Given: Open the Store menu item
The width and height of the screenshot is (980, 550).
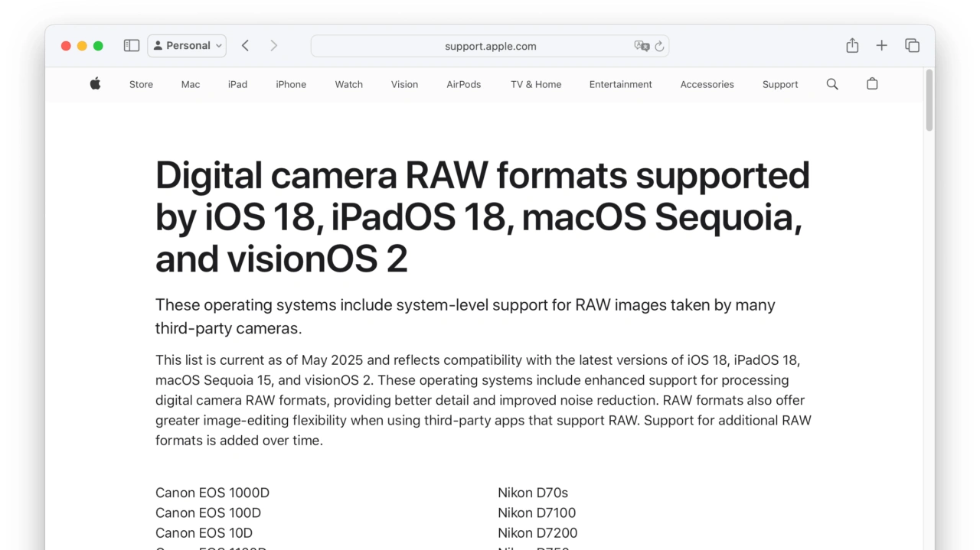Looking at the screenshot, I should coord(141,85).
